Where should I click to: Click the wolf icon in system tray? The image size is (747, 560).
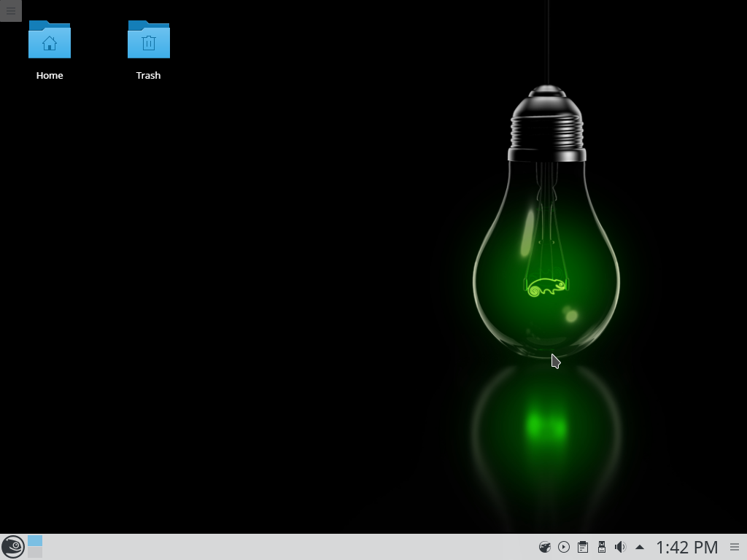coord(544,547)
